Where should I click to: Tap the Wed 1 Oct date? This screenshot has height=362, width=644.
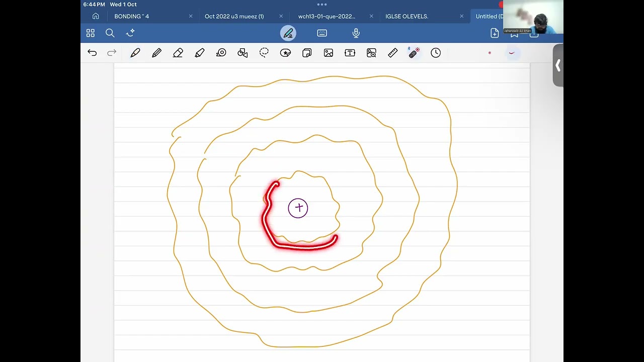123,5
